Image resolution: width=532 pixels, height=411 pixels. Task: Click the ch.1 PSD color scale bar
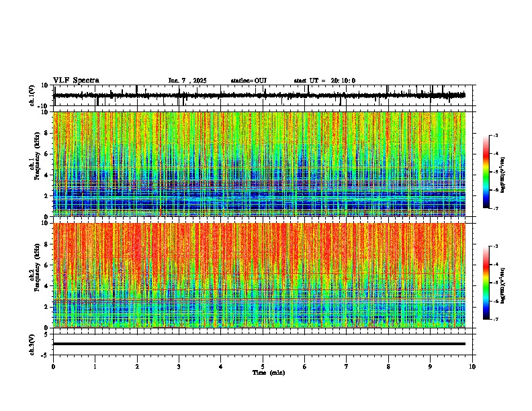point(486,172)
